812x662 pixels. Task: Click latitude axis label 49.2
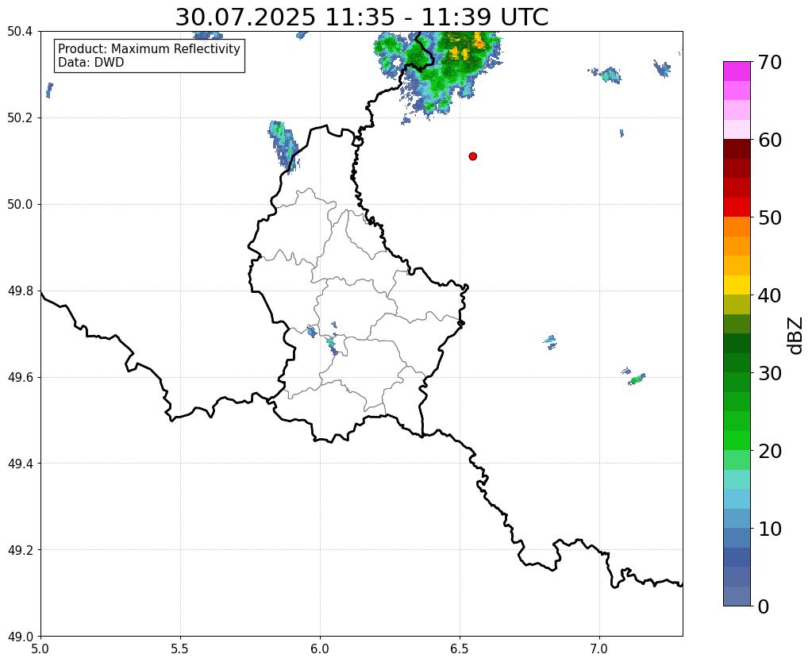20,550
